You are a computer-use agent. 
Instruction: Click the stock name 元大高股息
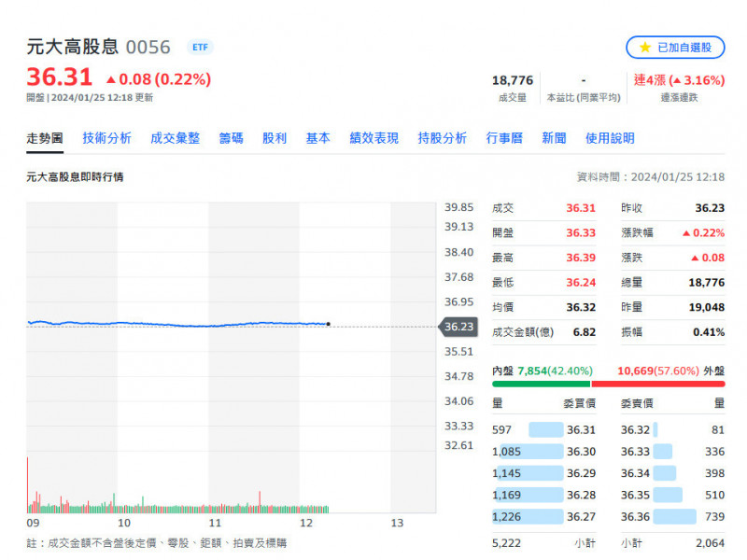[x=73, y=48]
